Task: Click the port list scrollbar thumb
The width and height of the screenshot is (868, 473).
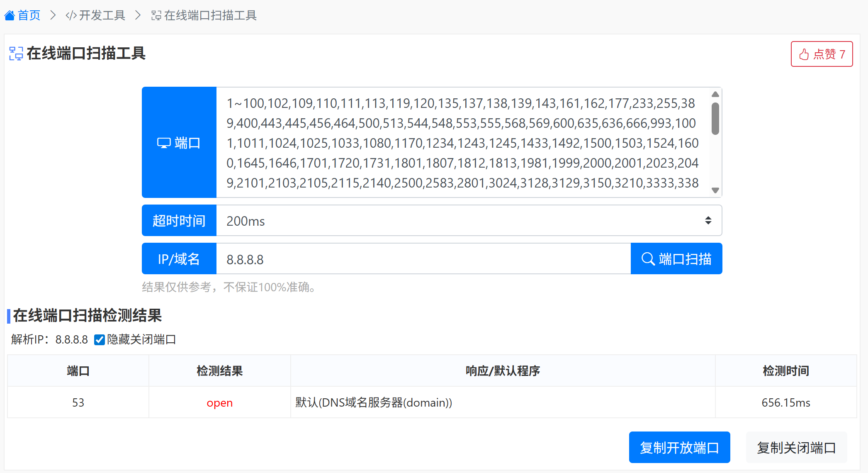Action: 715,119
